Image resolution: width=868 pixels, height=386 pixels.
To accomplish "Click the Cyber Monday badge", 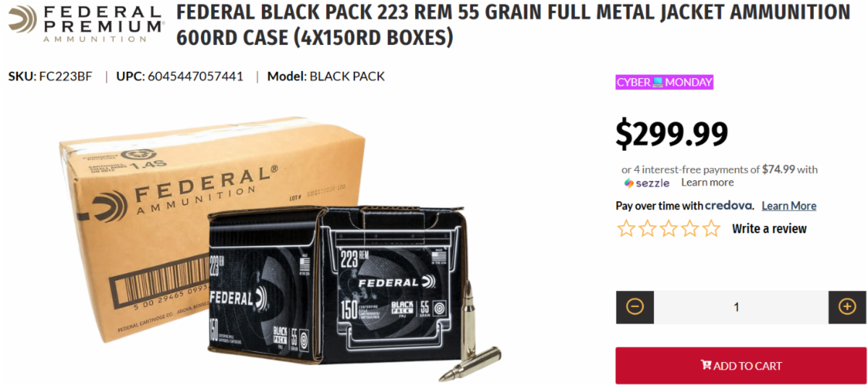I will (664, 83).
